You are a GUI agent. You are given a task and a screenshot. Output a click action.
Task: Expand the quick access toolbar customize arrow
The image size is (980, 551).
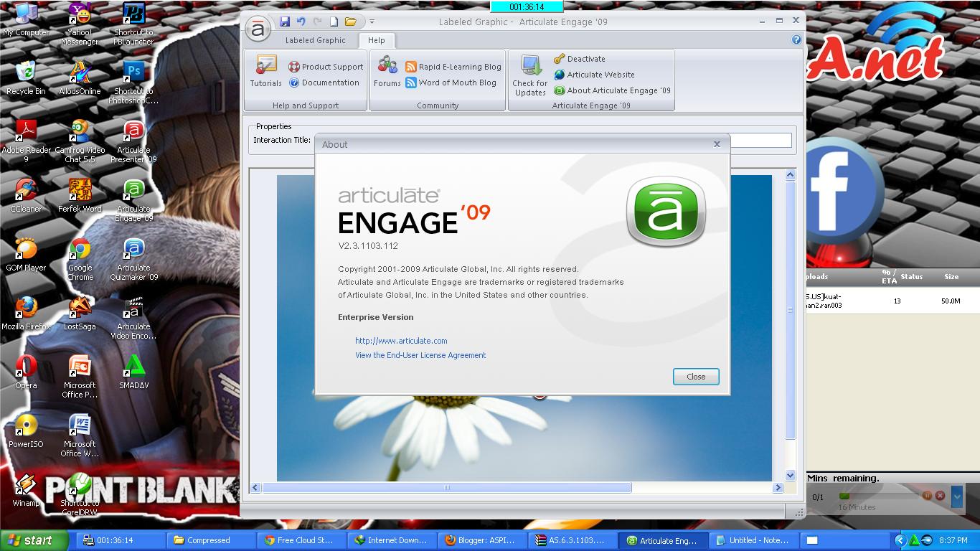pyautogui.click(x=372, y=22)
